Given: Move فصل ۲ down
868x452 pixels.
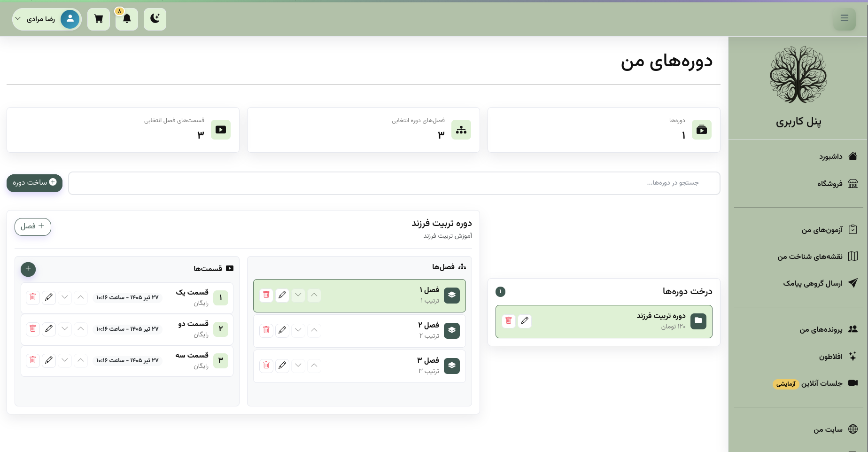Looking at the screenshot, I should 298,330.
